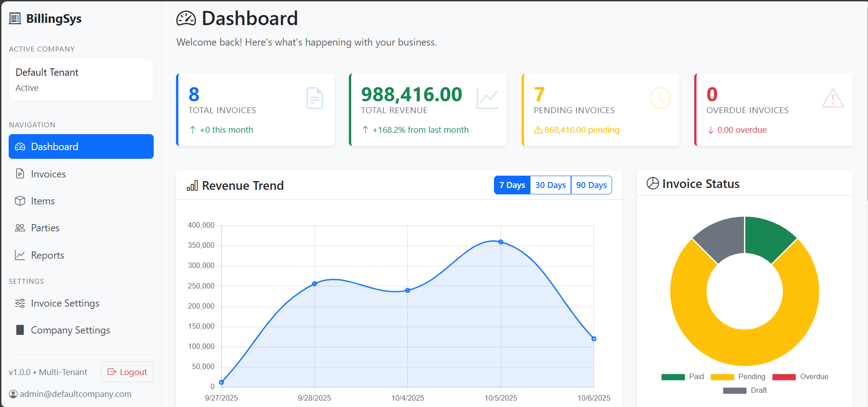This screenshot has height=407, width=868.
Task: Switch revenue trend to 90 Days
Action: [591, 185]
